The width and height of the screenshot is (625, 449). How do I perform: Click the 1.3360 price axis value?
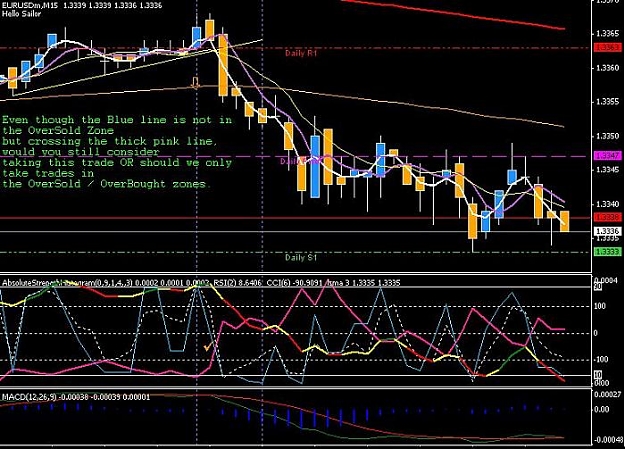click(607, 68)
